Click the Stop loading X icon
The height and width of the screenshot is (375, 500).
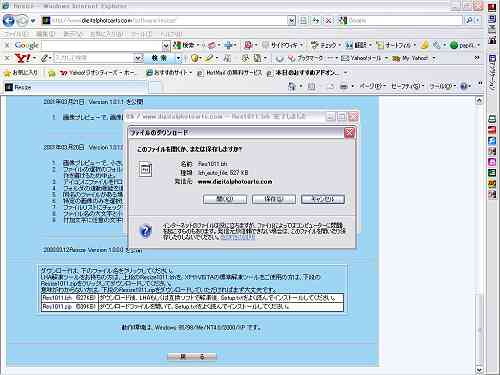coord(328,21)
